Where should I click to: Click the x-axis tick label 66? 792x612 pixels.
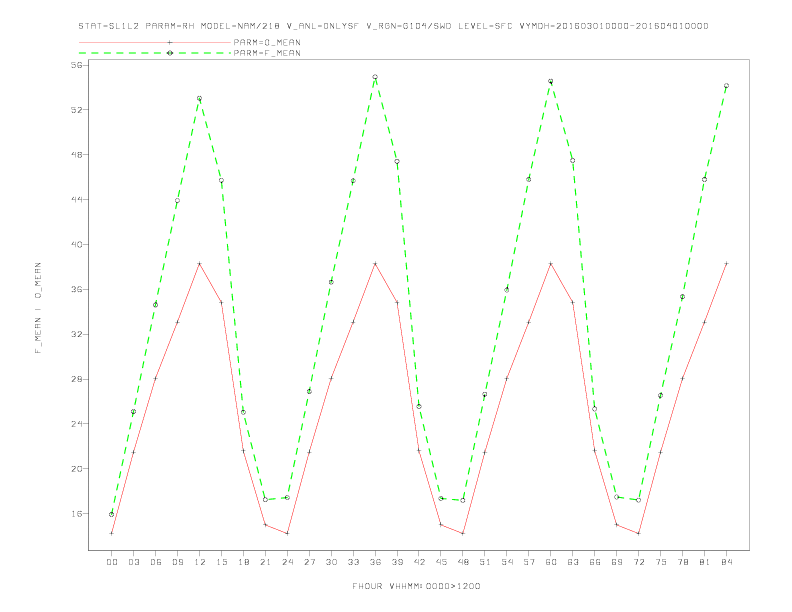[595, 562]
